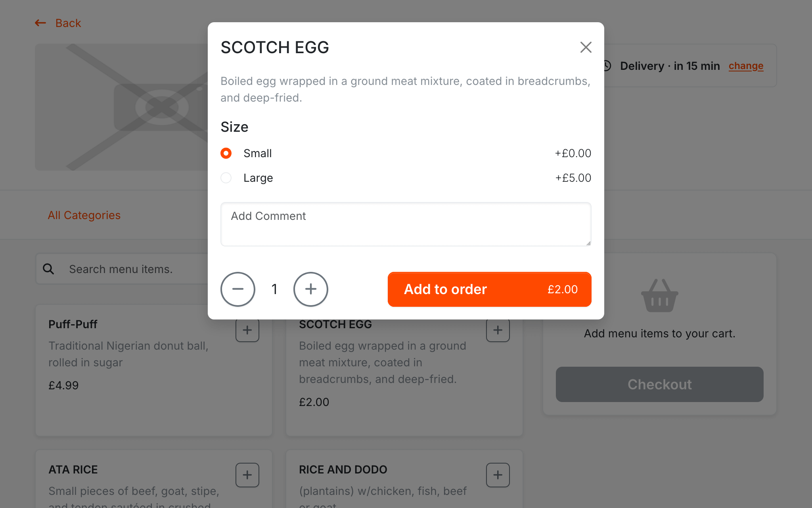The image size is (812, 508).
Task: Click the Add to order button
Action: tap(489, 289)
